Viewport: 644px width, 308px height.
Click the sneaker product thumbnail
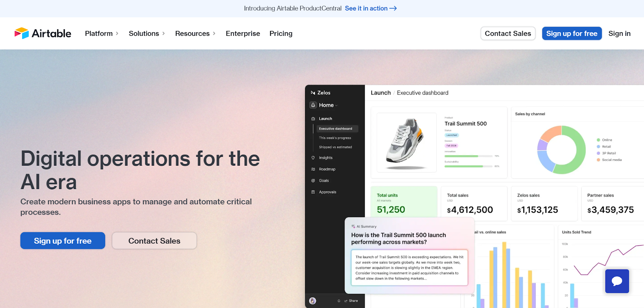(x=407, y=142)
